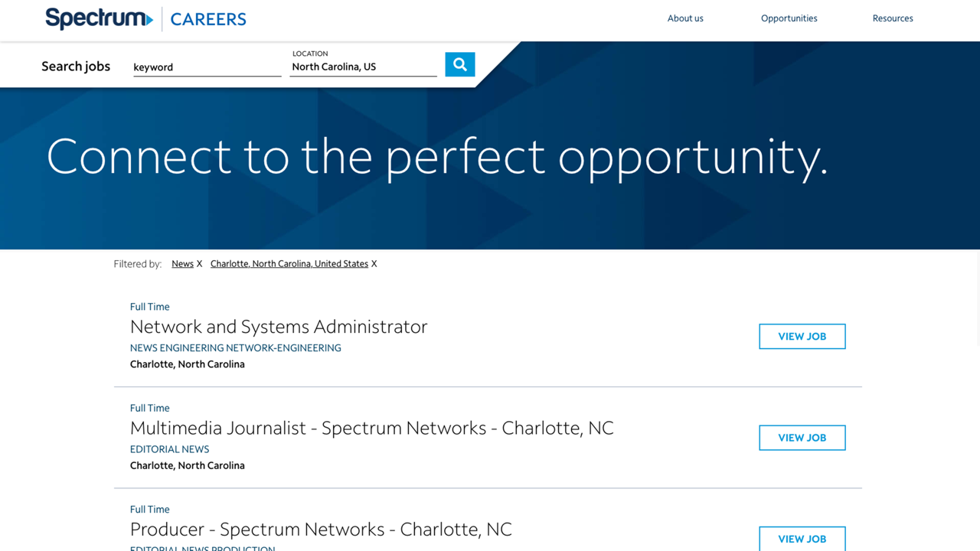Screen dimensions: 980x551
Task: Click the CAREERS wordmark in the header
Action: [207, 19]
